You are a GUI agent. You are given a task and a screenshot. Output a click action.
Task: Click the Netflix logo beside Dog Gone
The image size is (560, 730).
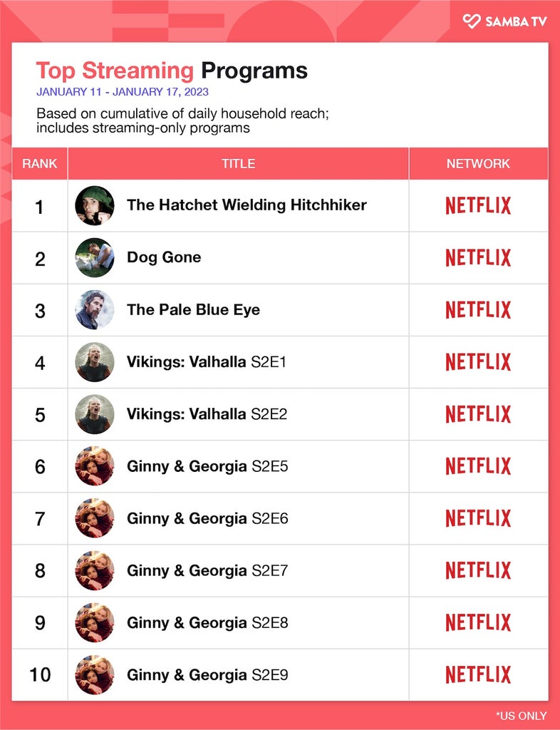[478, 257]
